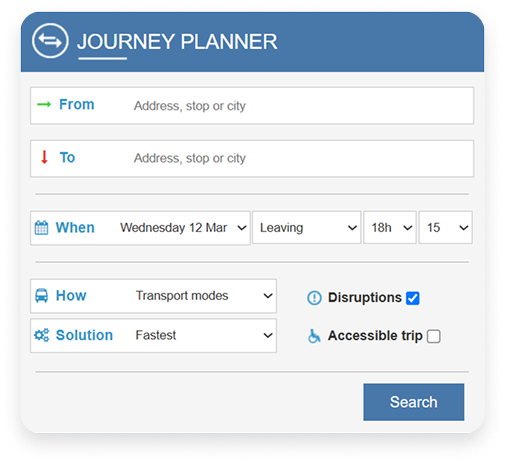Open the 15 minutes dropdown
This screenshot has height=463, width=505.
[445, 228]
